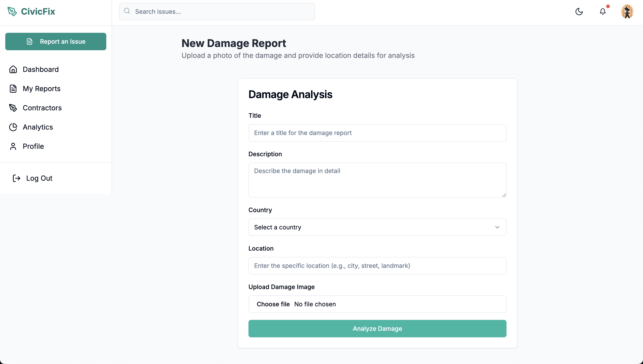Focus the Title input field
This screenshot has width=643, height=364.
coord(377,133)
